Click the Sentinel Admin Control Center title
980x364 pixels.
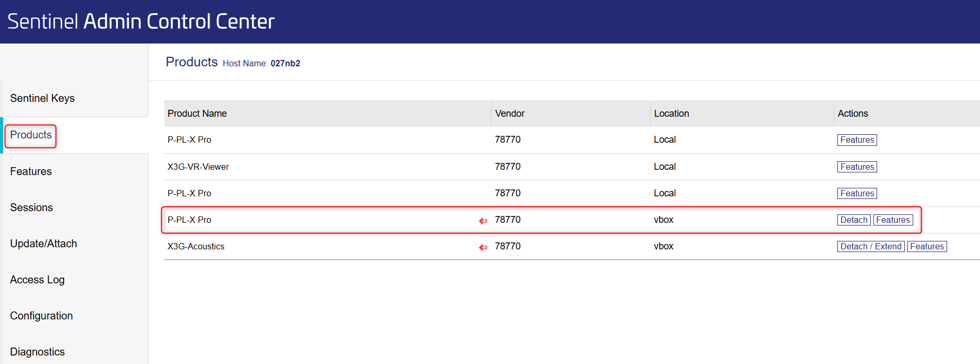pos(141,22)
